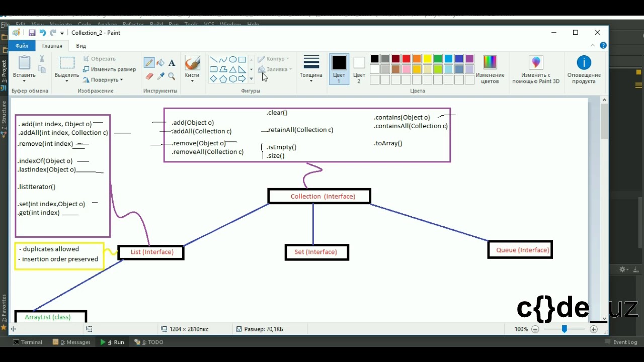Click the Redo arrow in title bar

(x=53, y=33)
